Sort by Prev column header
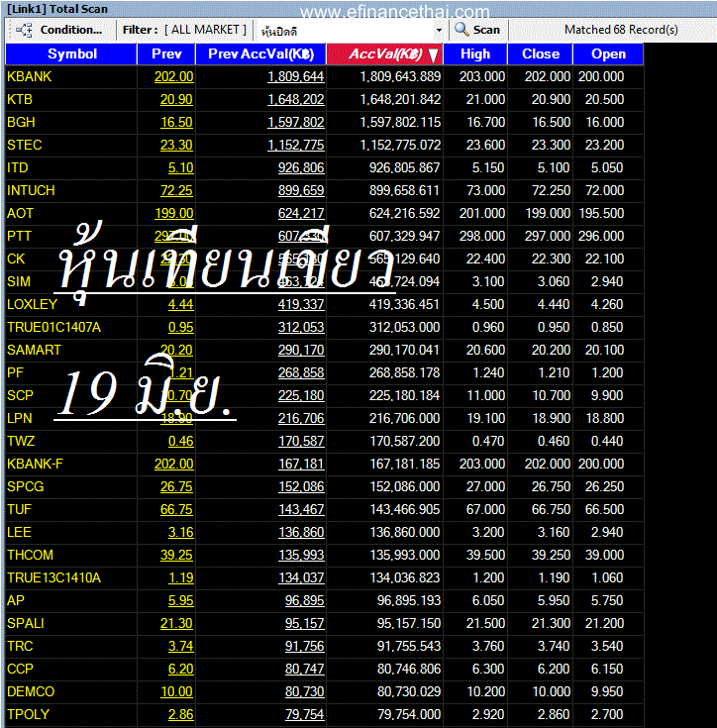The width and height of the screenshot is (717, 728). pyautogui.click(x=166, y=53)
